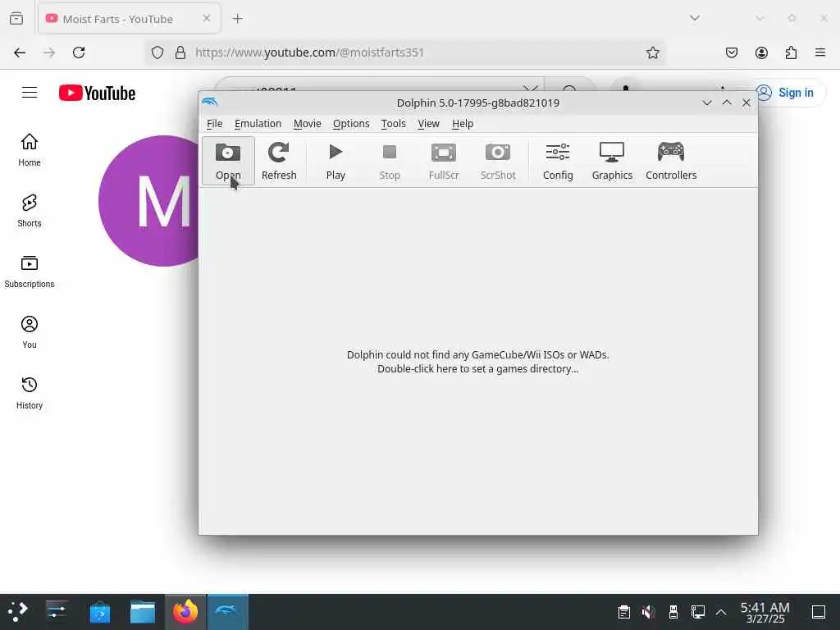Viewport: 840px width, 630px height.
Task: Open a new Firefox tab
Action: coord(237,19)
